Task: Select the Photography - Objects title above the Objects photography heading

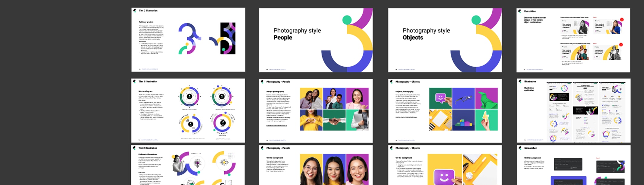Action: click(407, 82)
